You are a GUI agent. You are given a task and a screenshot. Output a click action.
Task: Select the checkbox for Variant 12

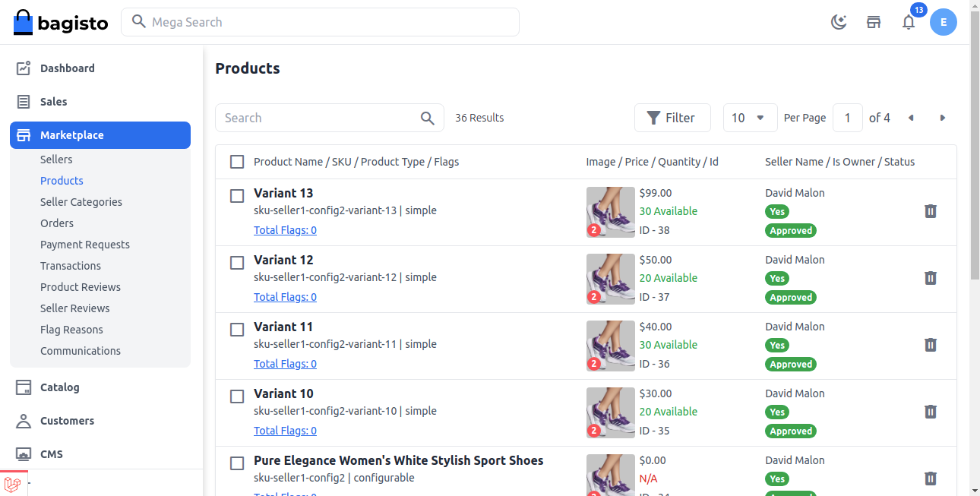236,263
